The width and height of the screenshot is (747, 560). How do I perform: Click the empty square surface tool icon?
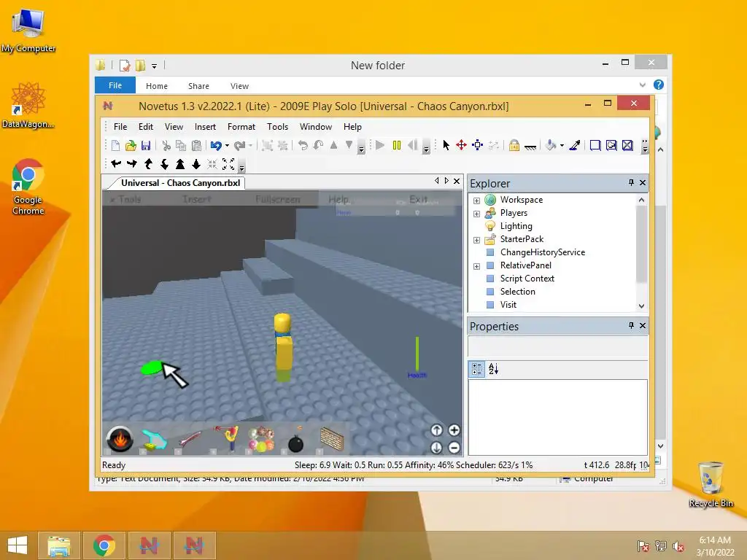tap(595, 145)
